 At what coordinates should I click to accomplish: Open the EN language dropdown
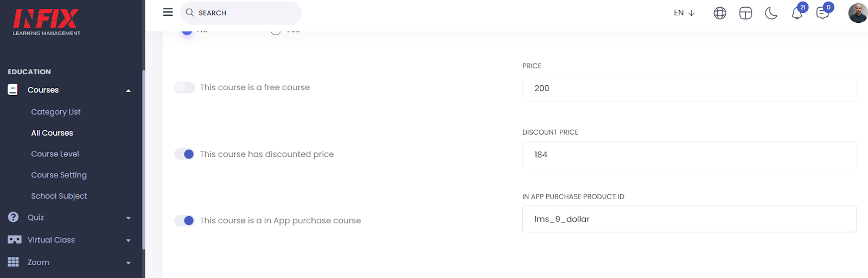[x=684, y=13]
